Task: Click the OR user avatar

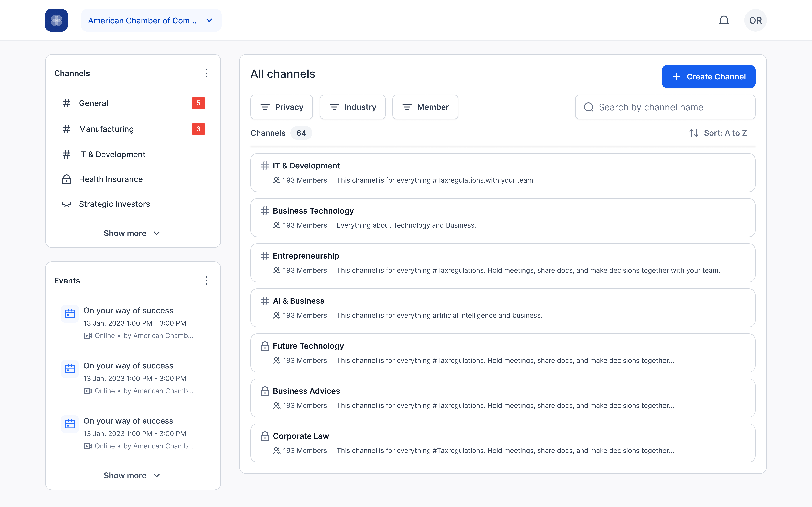Action: point(755,20)
